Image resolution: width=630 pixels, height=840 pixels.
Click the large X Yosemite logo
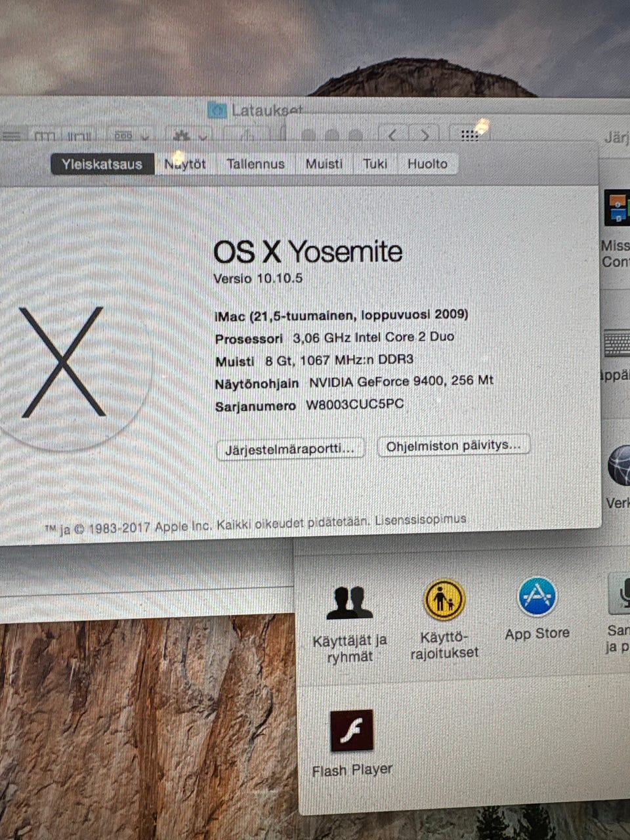[x=62, y=362]
